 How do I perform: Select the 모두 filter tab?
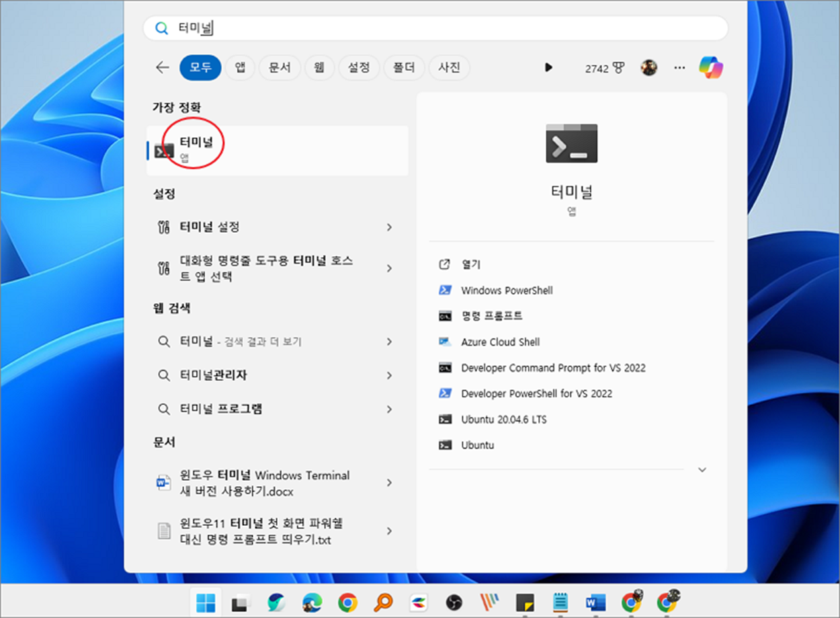(200, 67)
